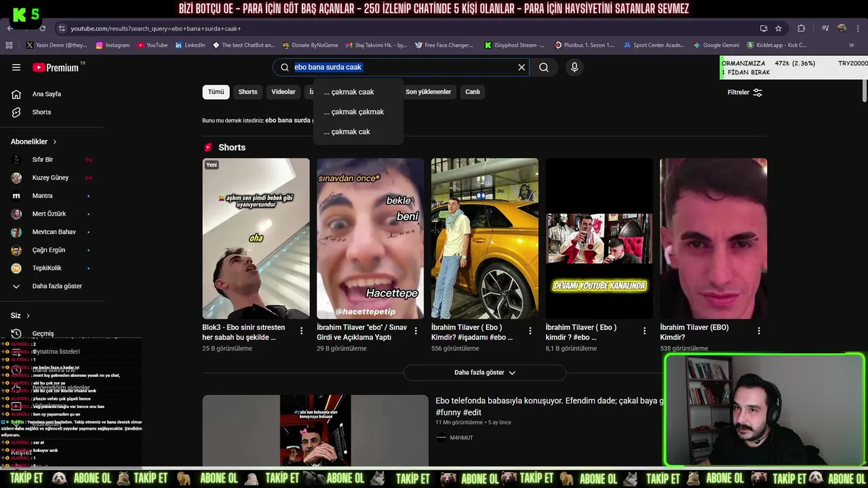Clear the search box with the X icon

point(521,67)
